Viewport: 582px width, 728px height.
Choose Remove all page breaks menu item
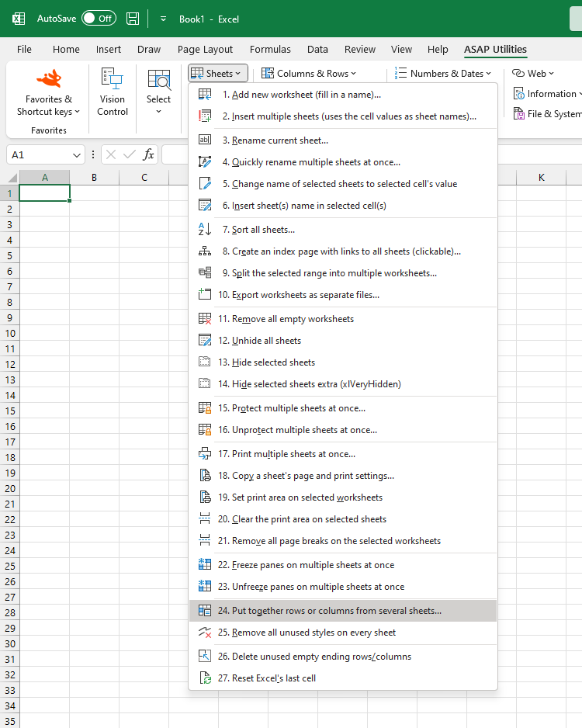(x=343, y=541)
